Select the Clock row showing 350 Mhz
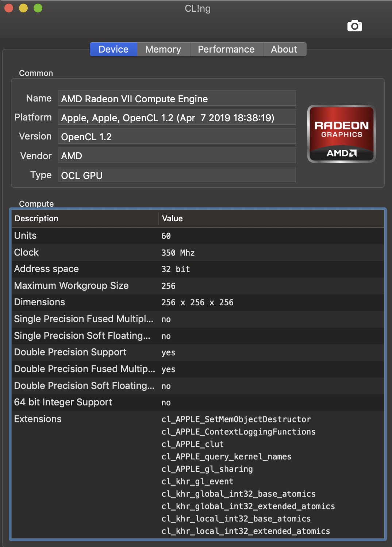This screenshot has height=547, width=392. (x=197, y=253)
